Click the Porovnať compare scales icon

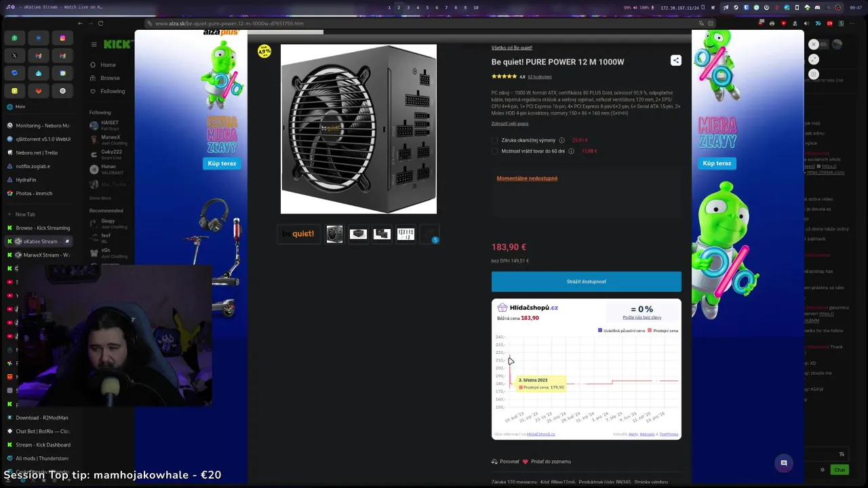pos(494,462)
